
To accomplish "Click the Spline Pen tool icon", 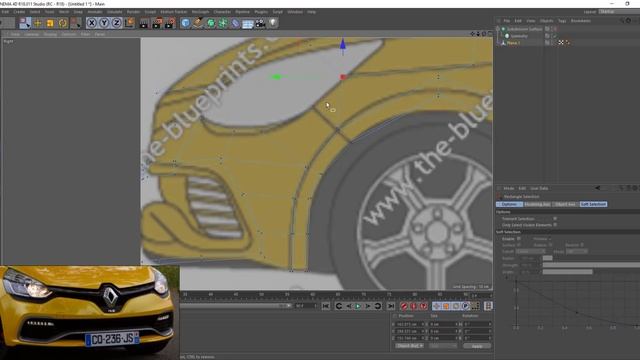I will [x=198, y=23].
